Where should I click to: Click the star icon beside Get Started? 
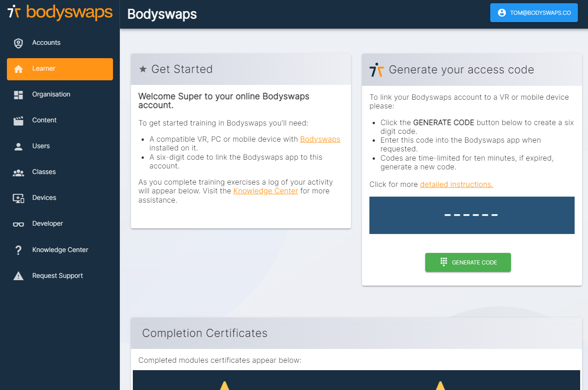pos(143,69)
